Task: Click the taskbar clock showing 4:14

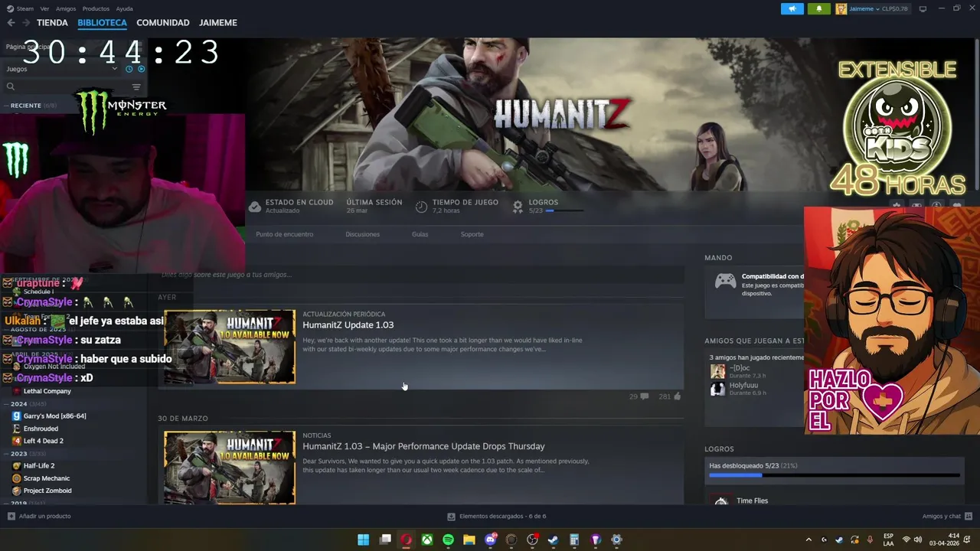Action: [942, 540]
